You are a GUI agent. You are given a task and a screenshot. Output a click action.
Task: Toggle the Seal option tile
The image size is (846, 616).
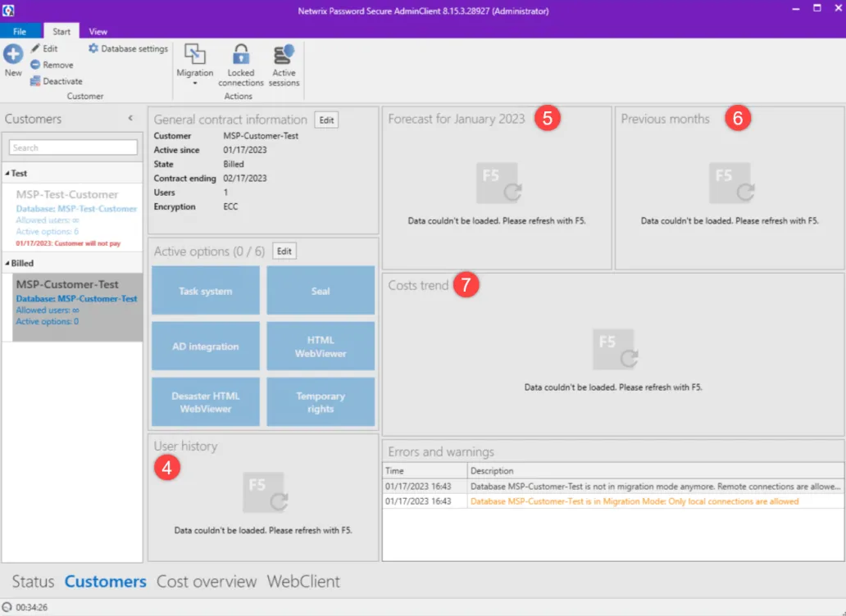[321, 291]
